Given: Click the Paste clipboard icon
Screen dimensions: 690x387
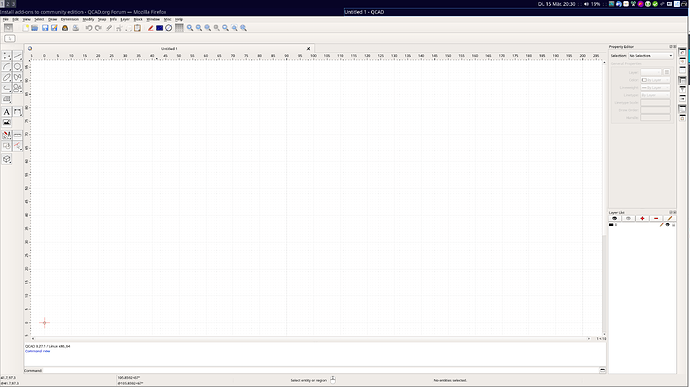Looking at the screenshot, I should tap(137, 28).
